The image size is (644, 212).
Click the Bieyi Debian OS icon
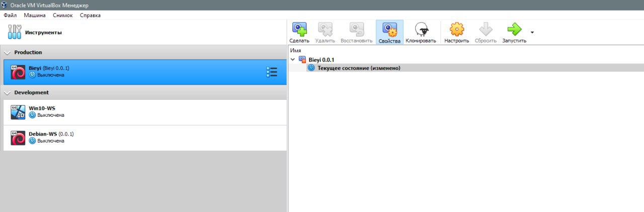[18, 72]
